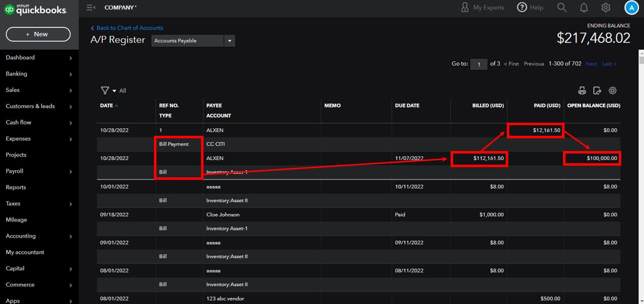This screenshot has height=304, width=644.
Task: Export the register with export icon
Action: [597, 91]
